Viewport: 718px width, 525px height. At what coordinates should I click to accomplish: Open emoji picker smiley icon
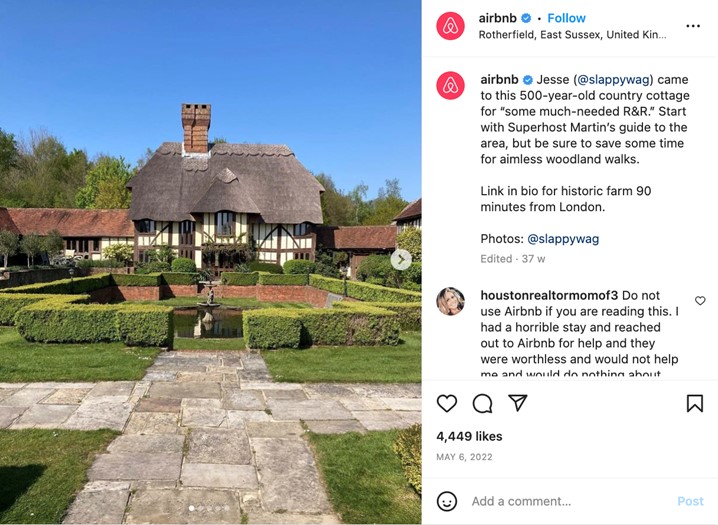coord(447,501)
